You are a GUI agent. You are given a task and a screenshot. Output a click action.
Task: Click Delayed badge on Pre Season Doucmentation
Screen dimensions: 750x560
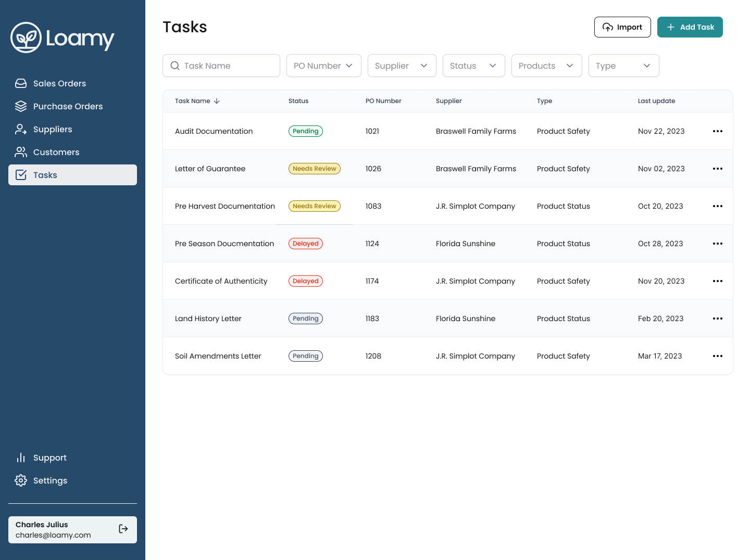[306, 244]
